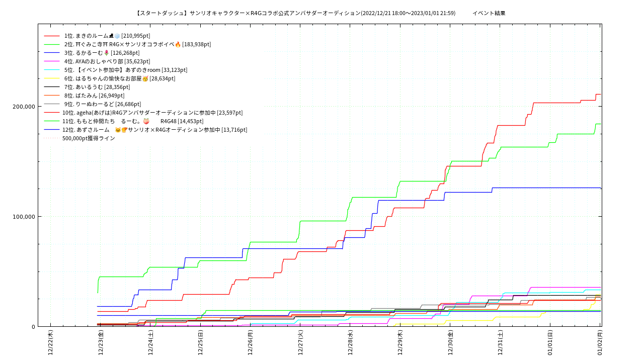Click the dotted swatch for 500,000pt獲得ライン
This screenshot has width=644, height=362.
coord(52,138)
